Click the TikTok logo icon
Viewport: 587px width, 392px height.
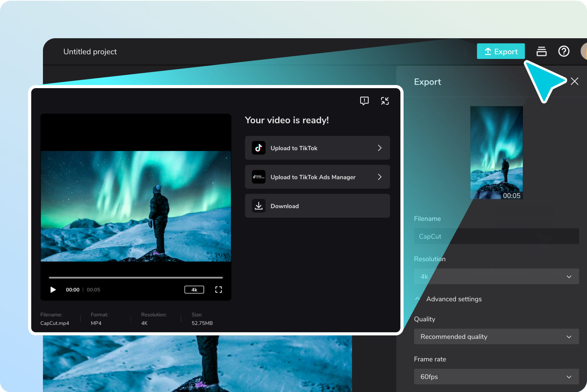click(x=258, y=148)
